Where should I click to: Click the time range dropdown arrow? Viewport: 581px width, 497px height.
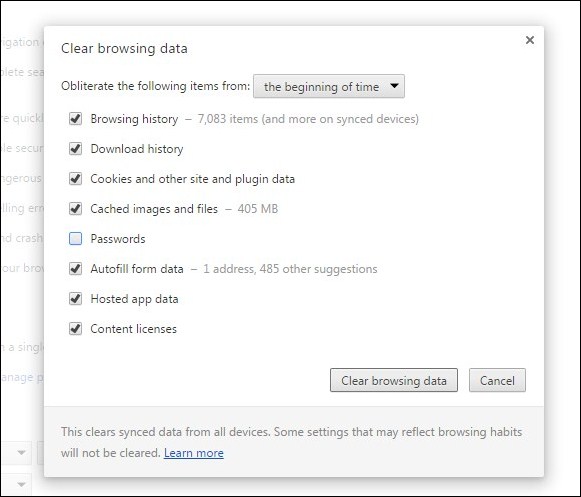click(395, 86)
